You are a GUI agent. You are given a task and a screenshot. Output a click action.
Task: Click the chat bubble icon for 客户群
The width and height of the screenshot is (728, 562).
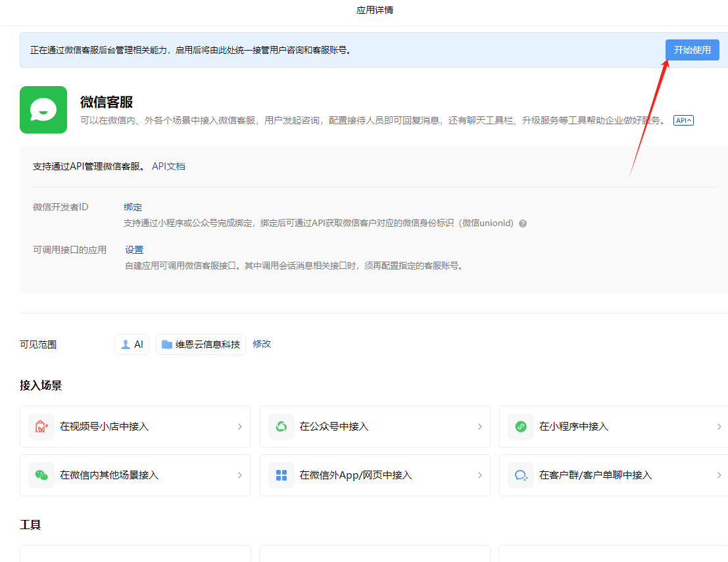[521, 475]
